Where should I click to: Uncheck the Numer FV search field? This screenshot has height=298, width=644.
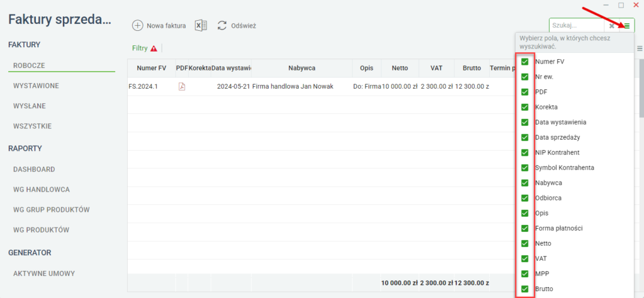point(525,62)
